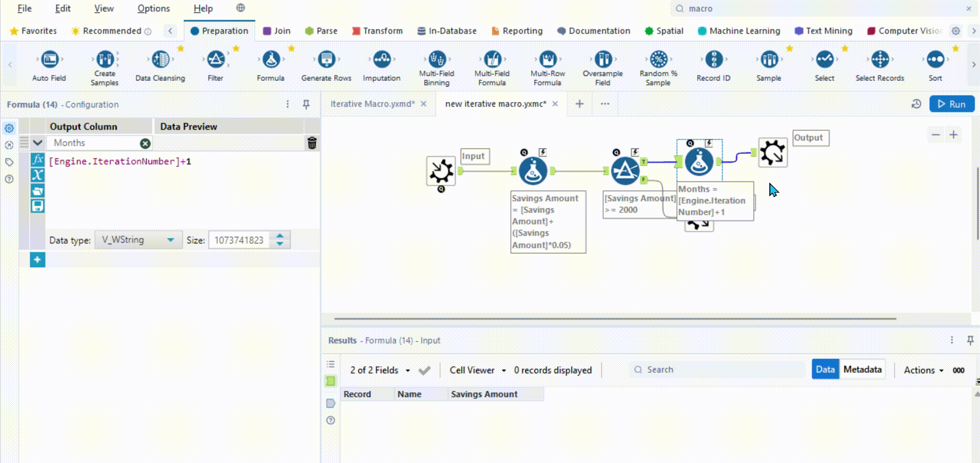Pick the Generate Rows tool
This screenshot has width=980, height=463.
click(326, 60)
